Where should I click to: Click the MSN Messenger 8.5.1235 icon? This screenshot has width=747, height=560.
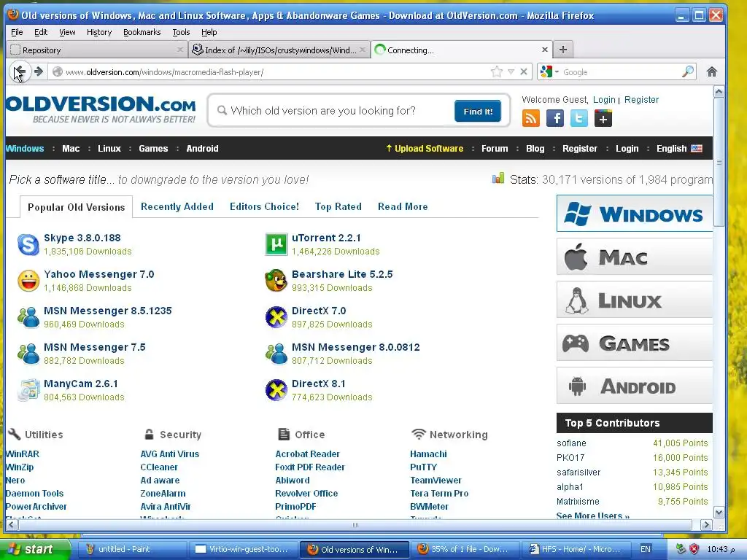tap(28, 317)
